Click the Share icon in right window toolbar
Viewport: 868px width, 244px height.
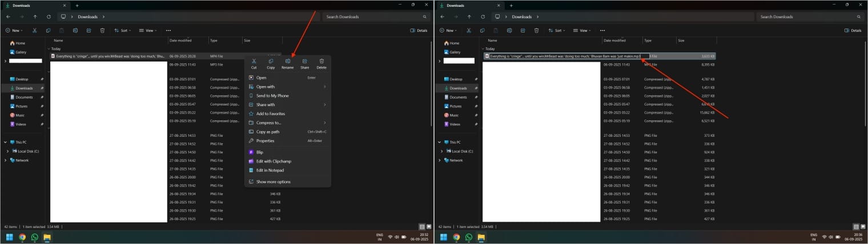(x=523, y=30)
